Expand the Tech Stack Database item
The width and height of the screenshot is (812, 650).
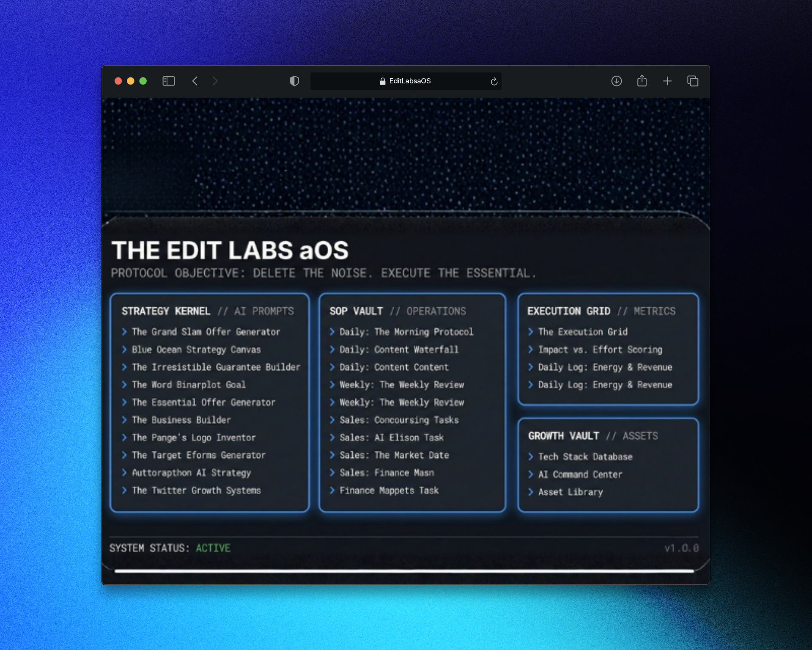click(585, 457)
